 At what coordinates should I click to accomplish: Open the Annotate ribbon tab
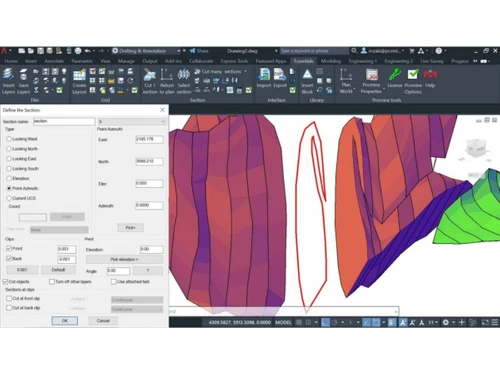pyautogui.click(x=54, y=61)
